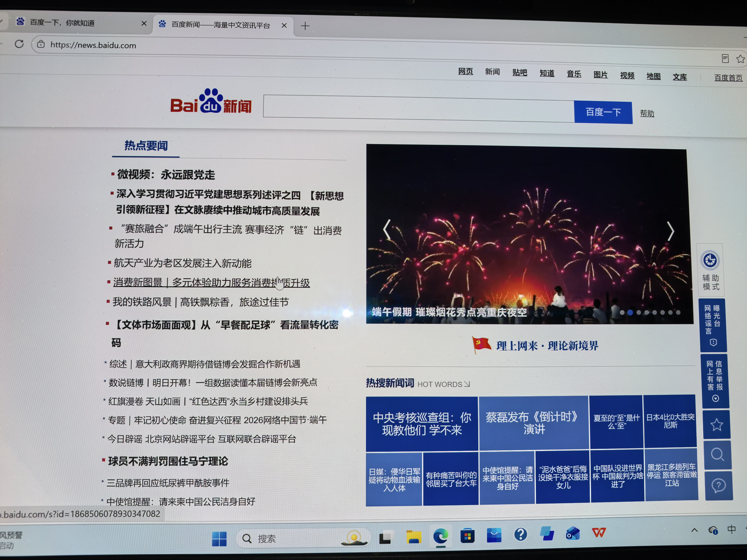The image size is (747, 560).
Task: Click the favorites star in address bar
Action: click(x=741, y=59)
